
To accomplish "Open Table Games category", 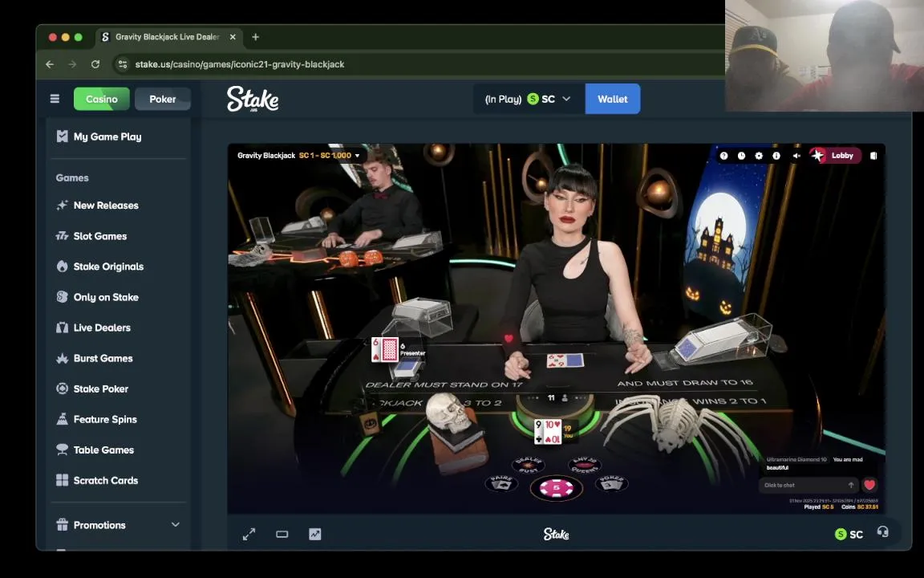I will [x=120, y=450].
